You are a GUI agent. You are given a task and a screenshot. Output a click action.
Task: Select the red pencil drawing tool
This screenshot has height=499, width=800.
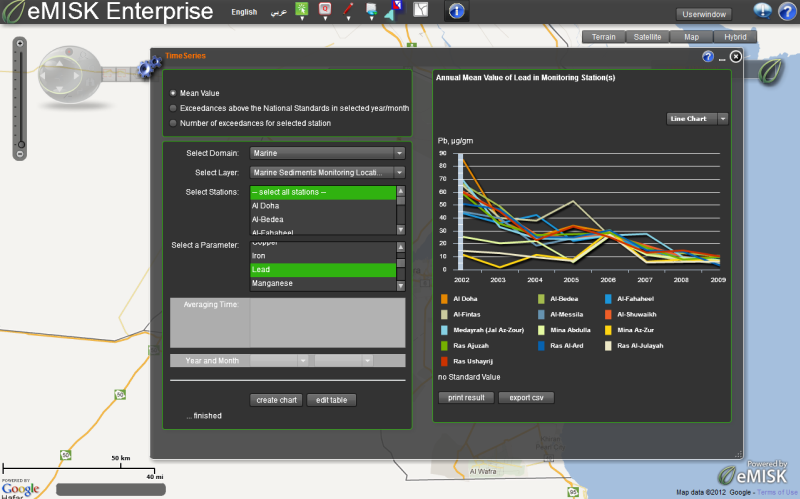(348, 8)
